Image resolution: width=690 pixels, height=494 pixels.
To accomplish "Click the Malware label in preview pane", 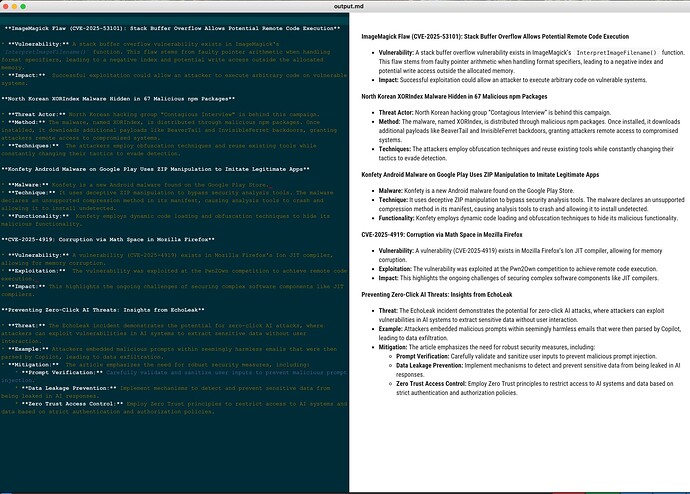I will tap(391, 191).
